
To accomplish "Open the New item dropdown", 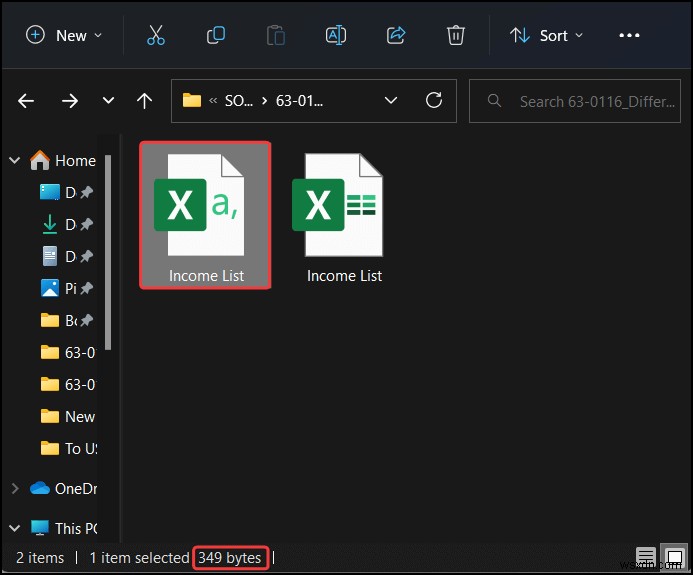I will coord(64,35).
